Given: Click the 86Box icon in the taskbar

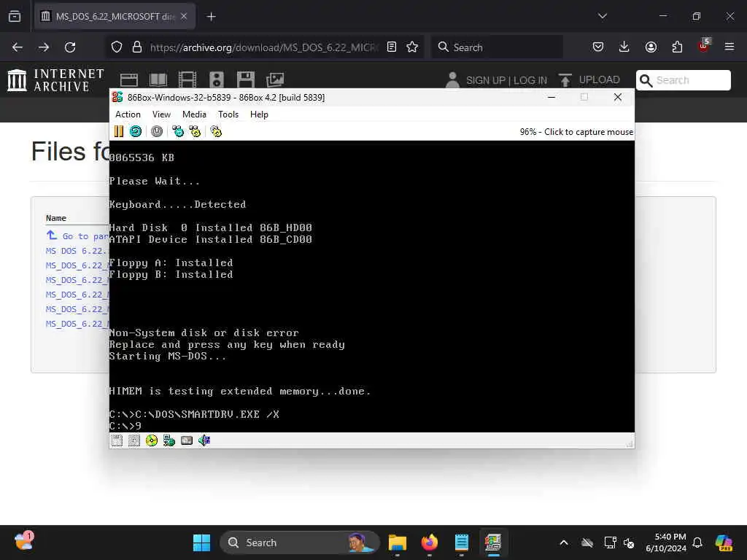Looking at the screenshot, I should click(x=494, y=542).
